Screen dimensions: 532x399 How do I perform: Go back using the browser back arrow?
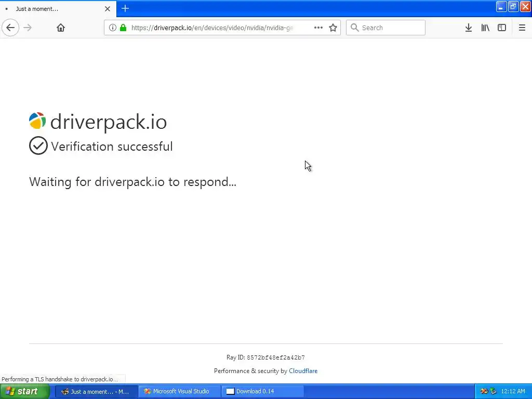10,28
